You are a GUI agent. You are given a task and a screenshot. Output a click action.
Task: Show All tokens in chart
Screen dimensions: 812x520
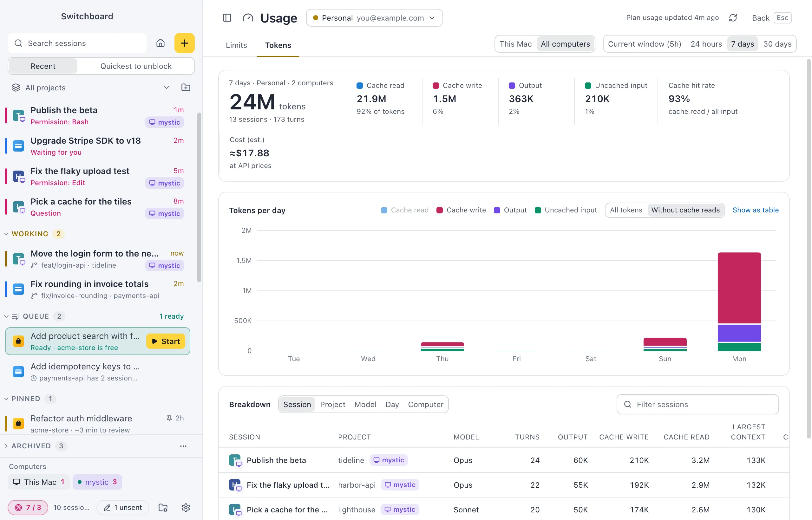pyautogui.click(x=626, y=210)
